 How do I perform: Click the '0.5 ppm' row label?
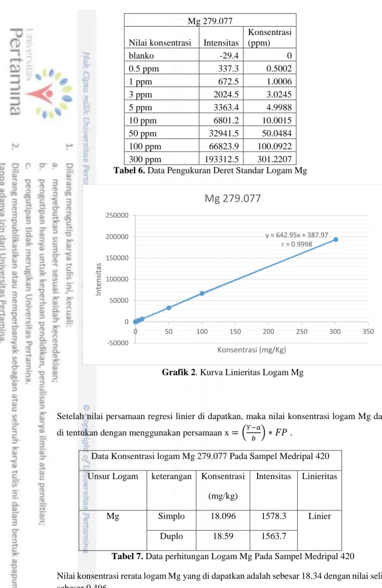click(x=144, y=69)
